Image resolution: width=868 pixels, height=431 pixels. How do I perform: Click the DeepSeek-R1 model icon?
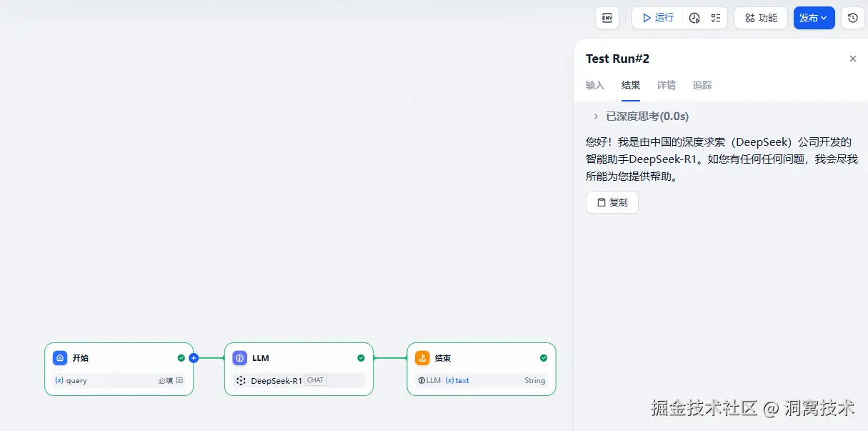pos(241,381)
